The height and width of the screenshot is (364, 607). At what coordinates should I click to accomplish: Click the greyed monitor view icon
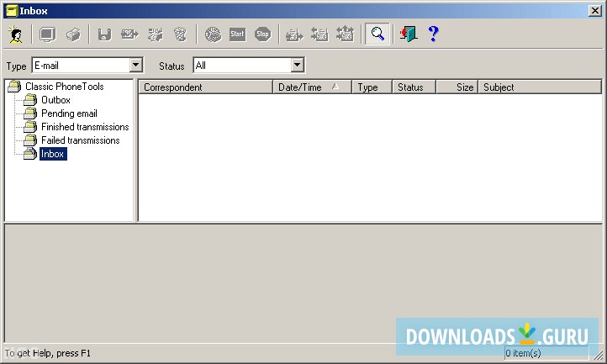[x=47, y=34]
